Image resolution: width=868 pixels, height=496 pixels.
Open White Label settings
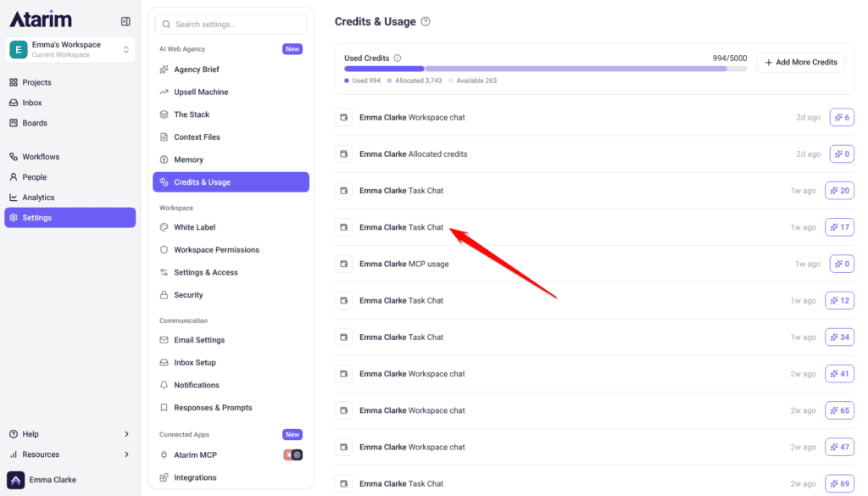pyautogui.click(x=194, y=227)
